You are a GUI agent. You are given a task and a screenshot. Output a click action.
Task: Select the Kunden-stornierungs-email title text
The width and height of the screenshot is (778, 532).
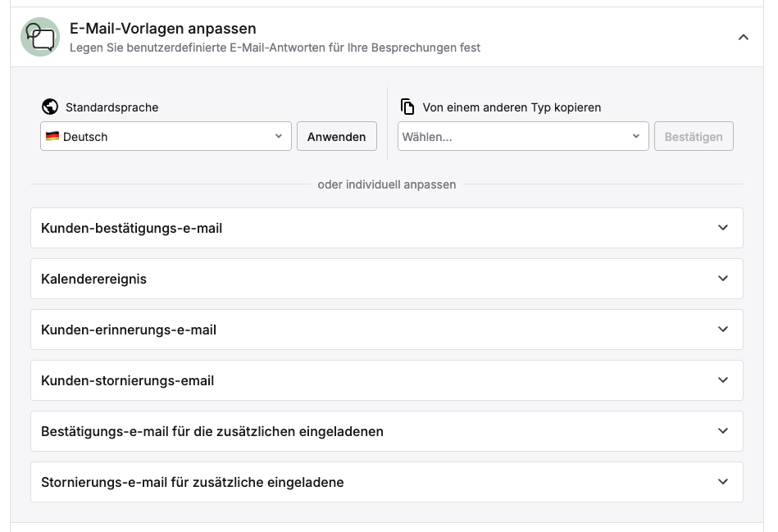[x=128, y=380]
